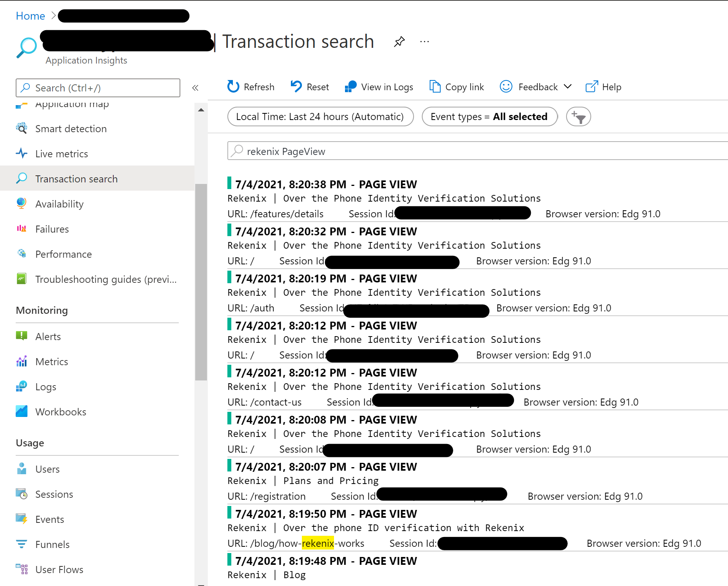This screenshot has width=728, height=586.
Task: Open the Local Time range filter
Action: [x=320, y=117]
